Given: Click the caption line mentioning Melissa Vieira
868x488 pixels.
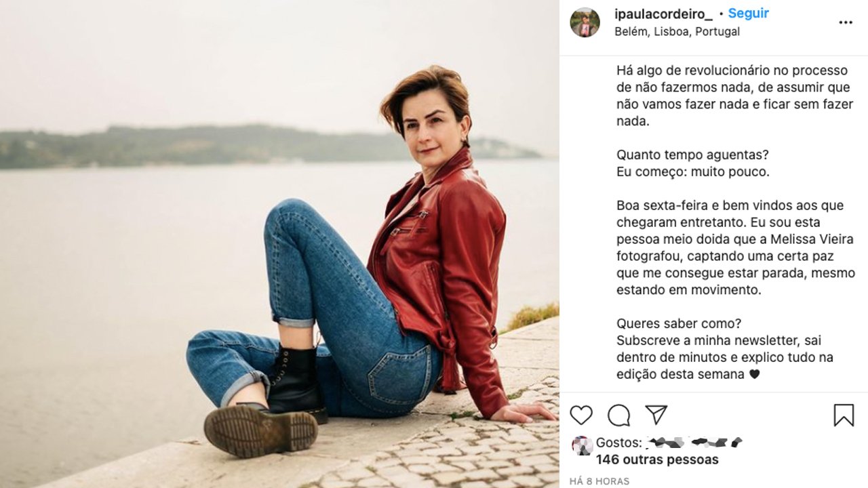Looking at the screenshot, I should [735, 239].
